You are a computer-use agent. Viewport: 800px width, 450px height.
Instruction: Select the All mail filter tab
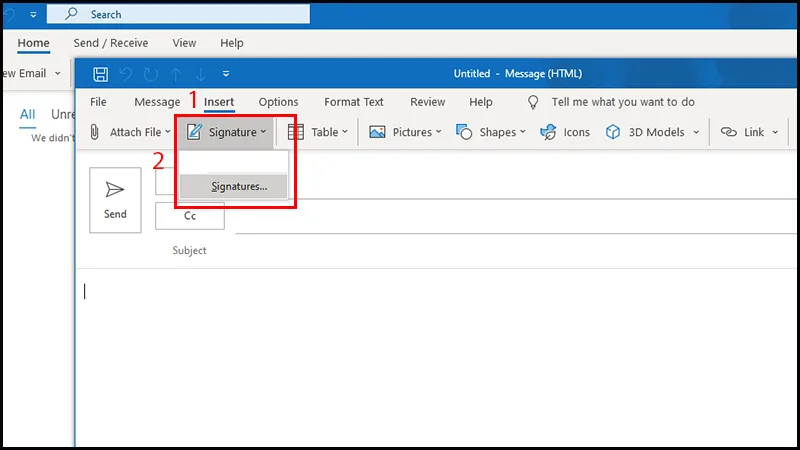(x=28, y=114)
